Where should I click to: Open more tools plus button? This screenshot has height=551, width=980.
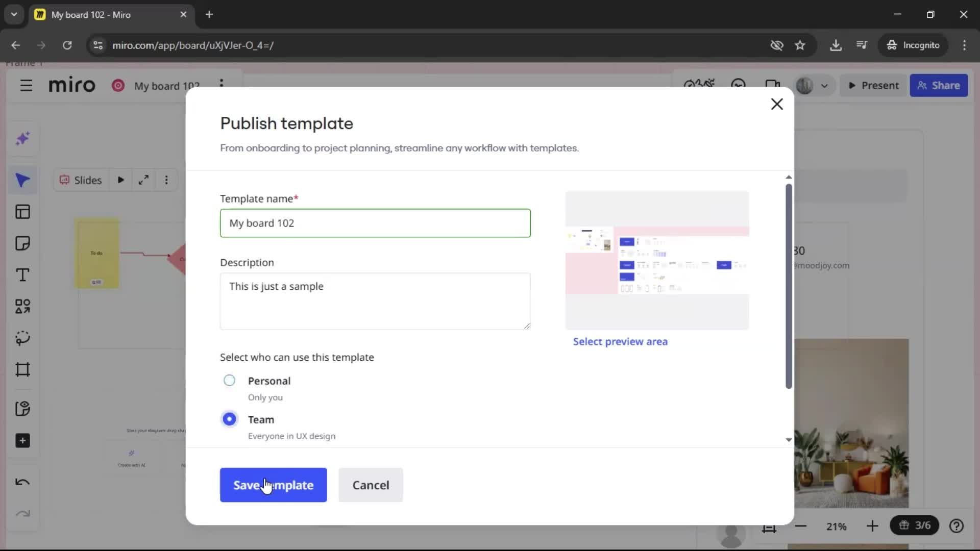[23, 441]
